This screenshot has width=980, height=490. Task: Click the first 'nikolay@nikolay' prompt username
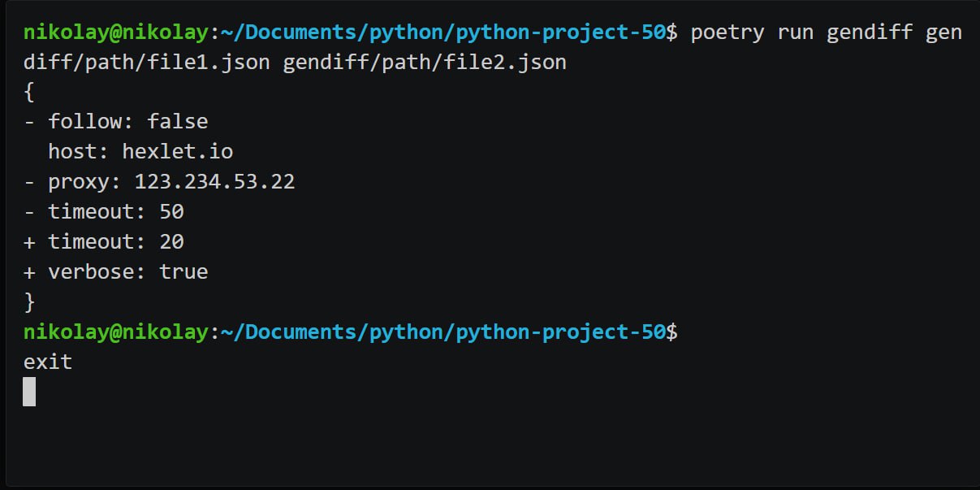pos(116,33)
